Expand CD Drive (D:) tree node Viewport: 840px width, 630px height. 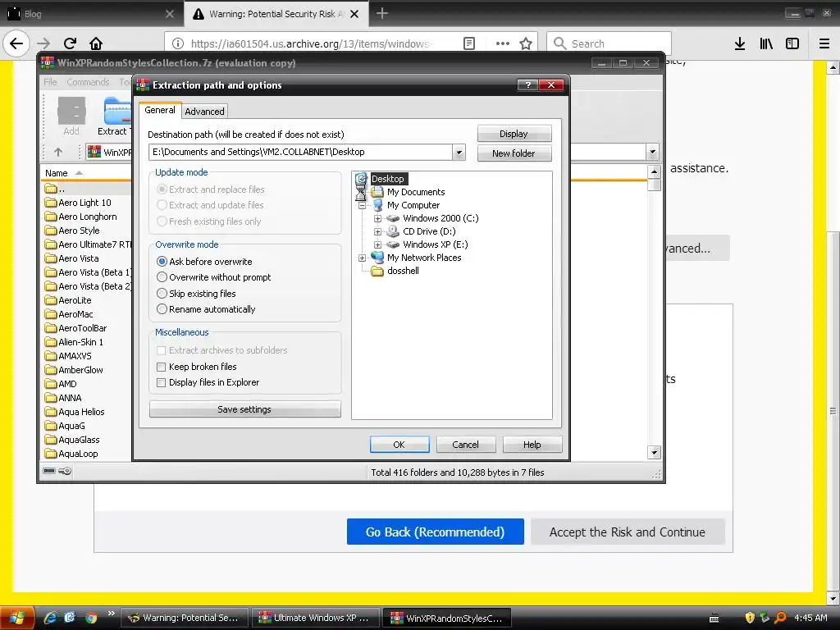point(377,231)
